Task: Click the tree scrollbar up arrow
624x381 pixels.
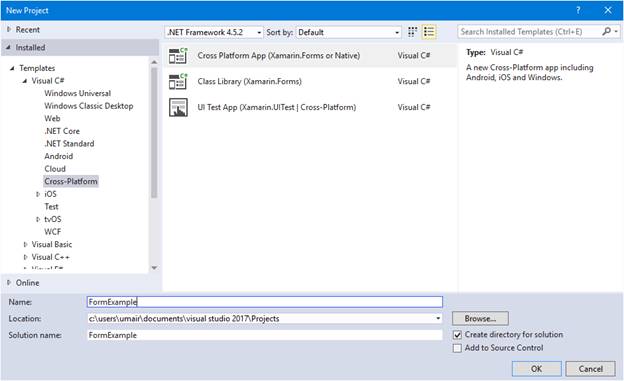Action: click(x=154, y=63)
